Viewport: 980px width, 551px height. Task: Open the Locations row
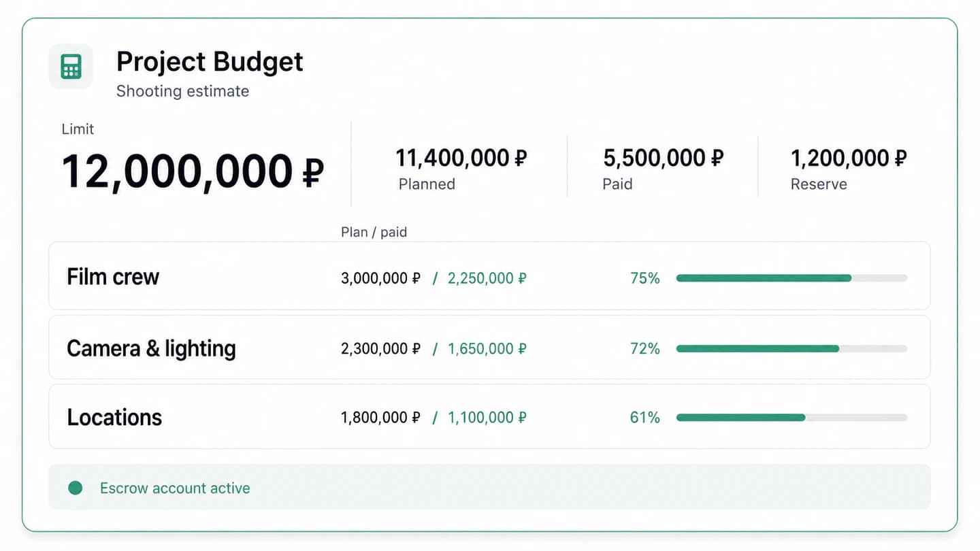coord(489,416)
